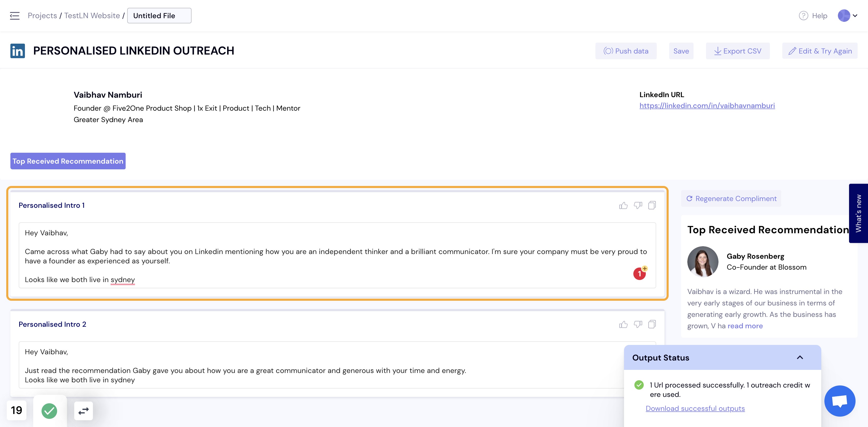
Task: Click the swap arrows icon
Action: tap(84, 411)
